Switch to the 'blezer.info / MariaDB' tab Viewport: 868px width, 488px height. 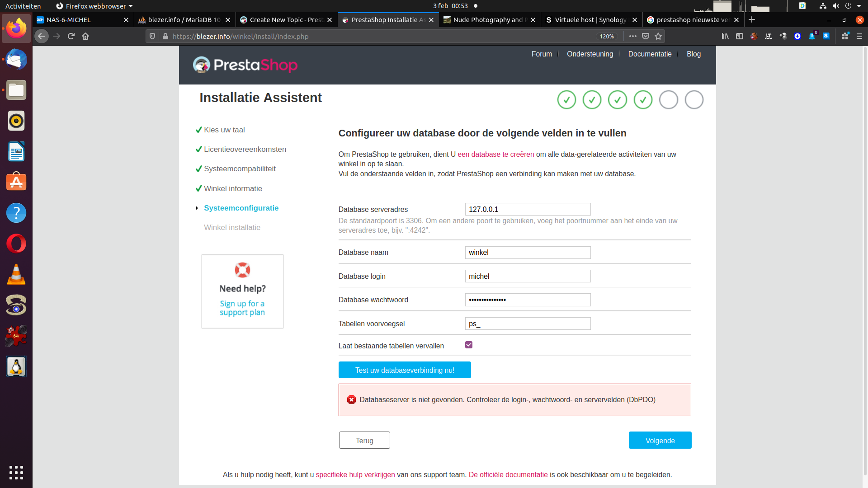[x=184, y=20]
